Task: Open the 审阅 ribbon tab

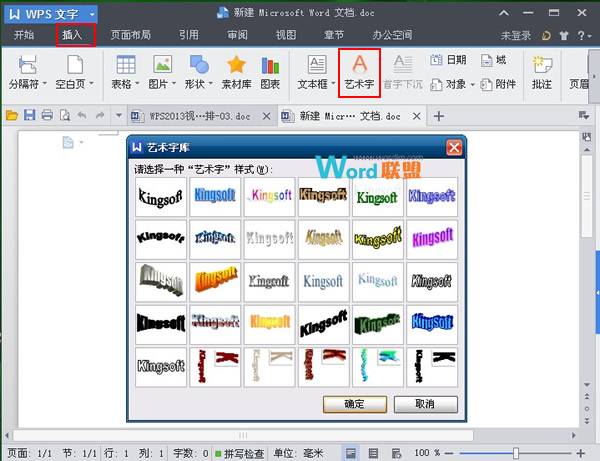Action: click(237, 35)
